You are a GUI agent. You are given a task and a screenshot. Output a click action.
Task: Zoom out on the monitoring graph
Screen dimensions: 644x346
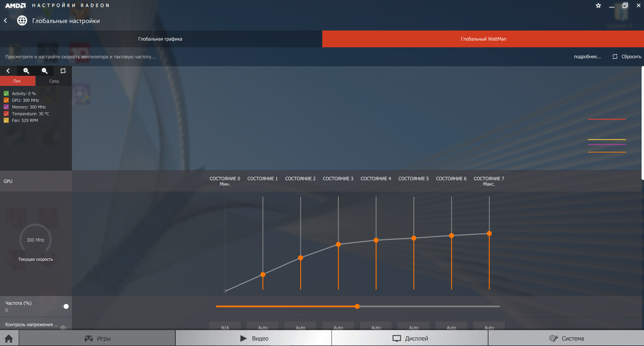pos(45,71)
